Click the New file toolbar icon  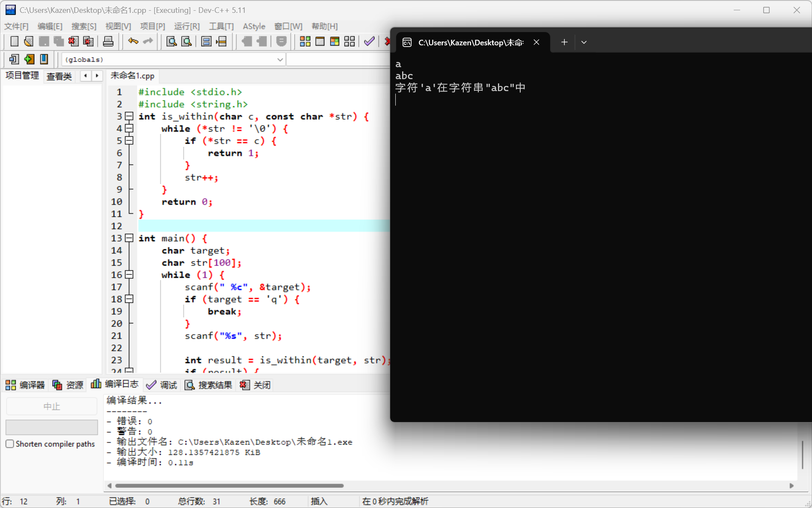[x=14, y=41]
